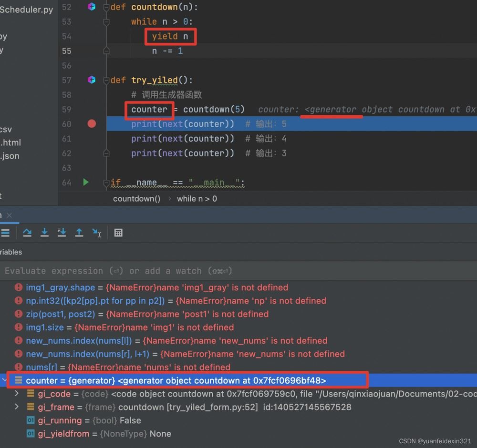The image size is (477, 448).
Task: Select the zip(post1, post2) watch error icon
Action: tap(19, 314)
